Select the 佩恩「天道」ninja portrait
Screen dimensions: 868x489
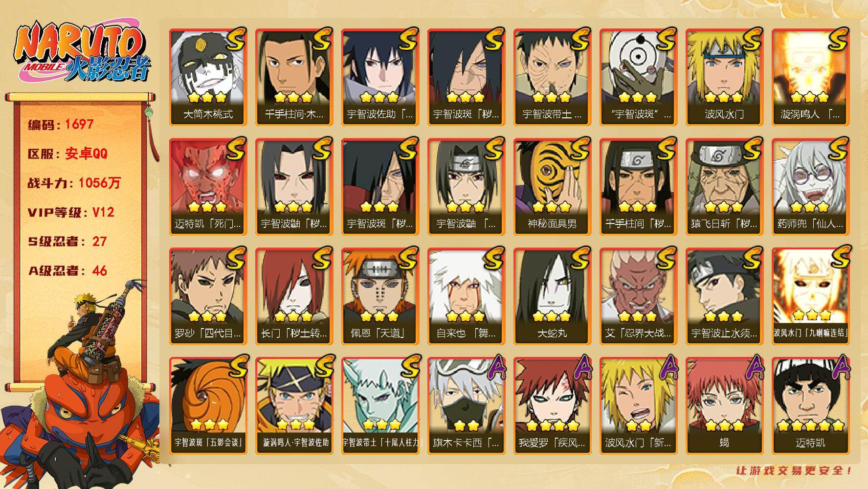(x=380, y=296)
